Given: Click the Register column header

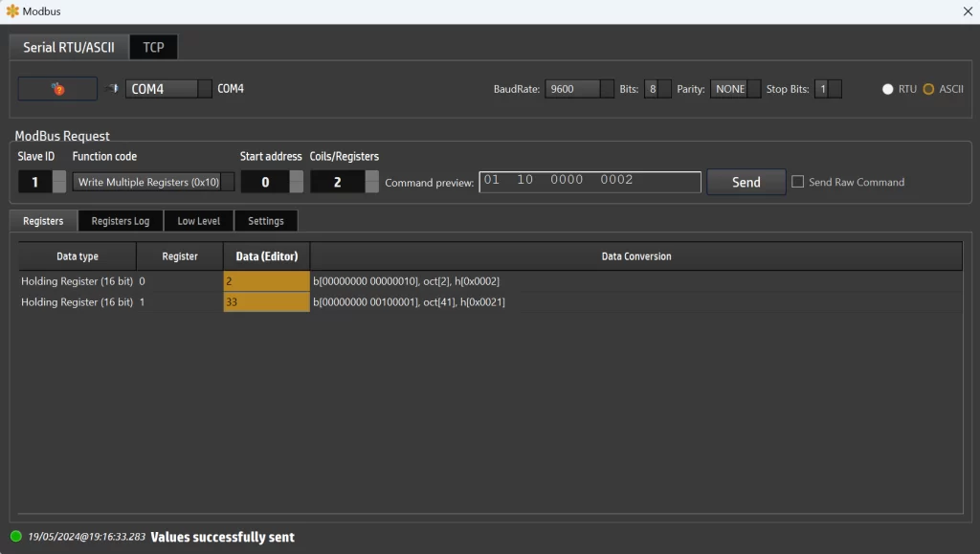Looking at the screenshot, I should point(180,256).
